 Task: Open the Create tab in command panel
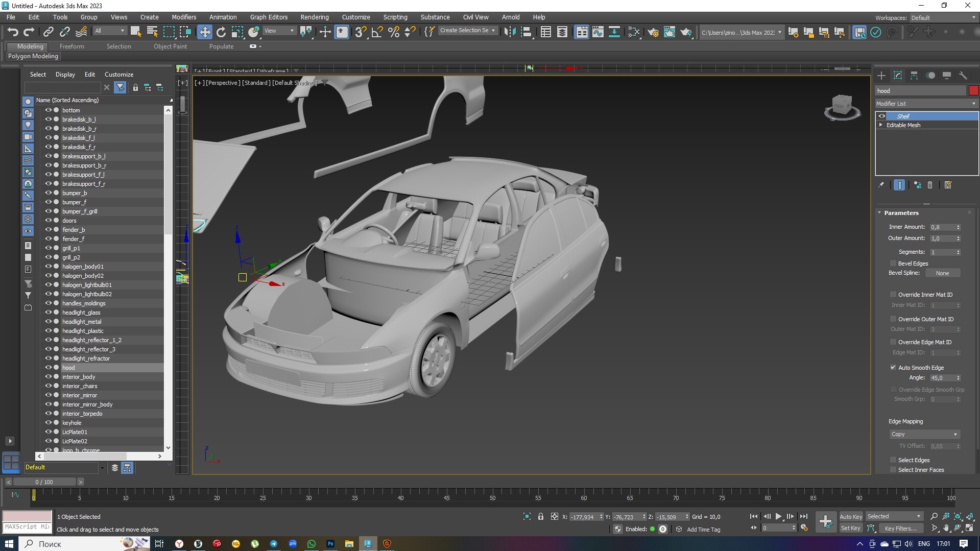[881, 76]
